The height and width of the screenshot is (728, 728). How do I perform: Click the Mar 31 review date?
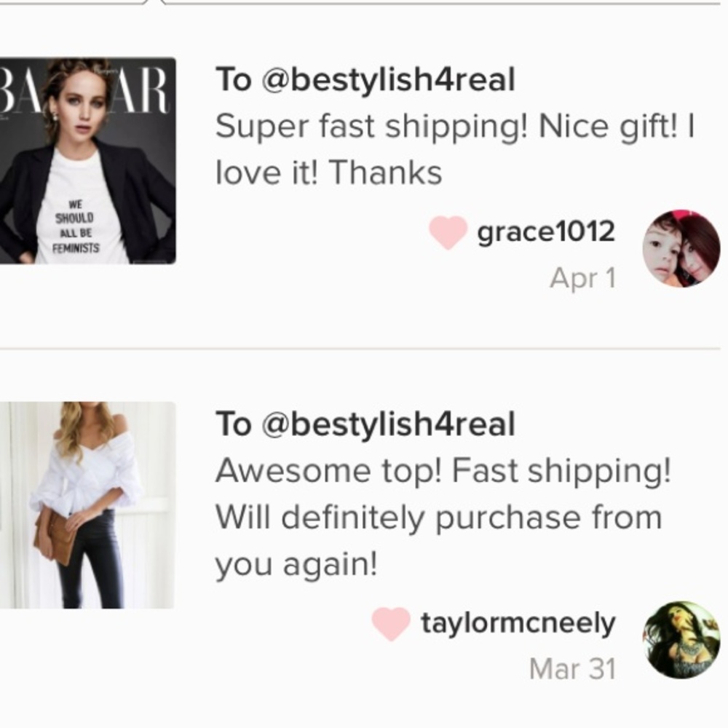coord(572,668)
